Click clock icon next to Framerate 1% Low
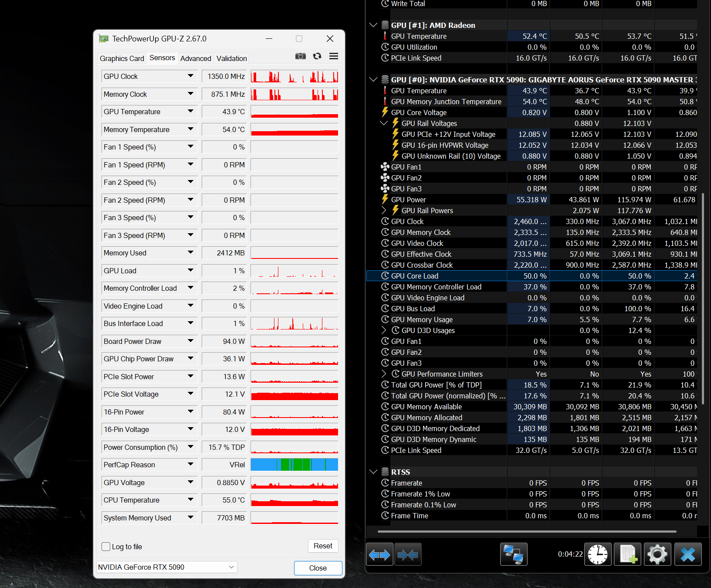 [385, 494]
